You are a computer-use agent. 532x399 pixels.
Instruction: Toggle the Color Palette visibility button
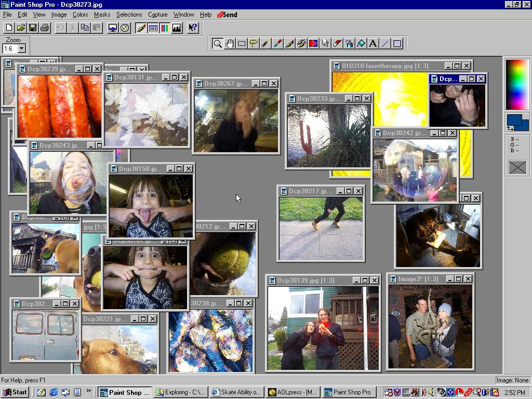click(165, 28)
